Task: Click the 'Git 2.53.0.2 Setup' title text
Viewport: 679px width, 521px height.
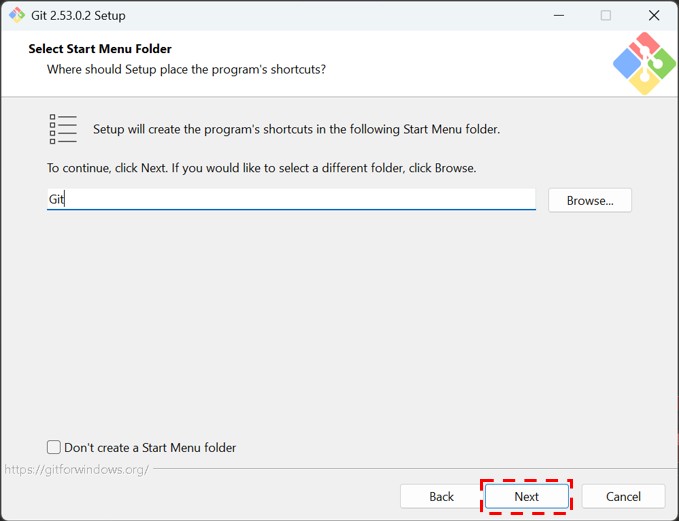Action: (79, 16)
